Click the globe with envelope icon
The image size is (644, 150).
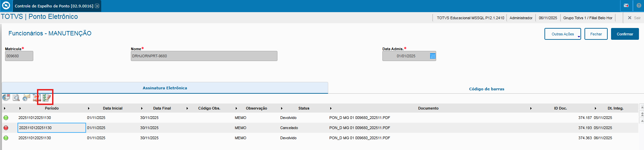pyautogui.click(x=26, y=98)
